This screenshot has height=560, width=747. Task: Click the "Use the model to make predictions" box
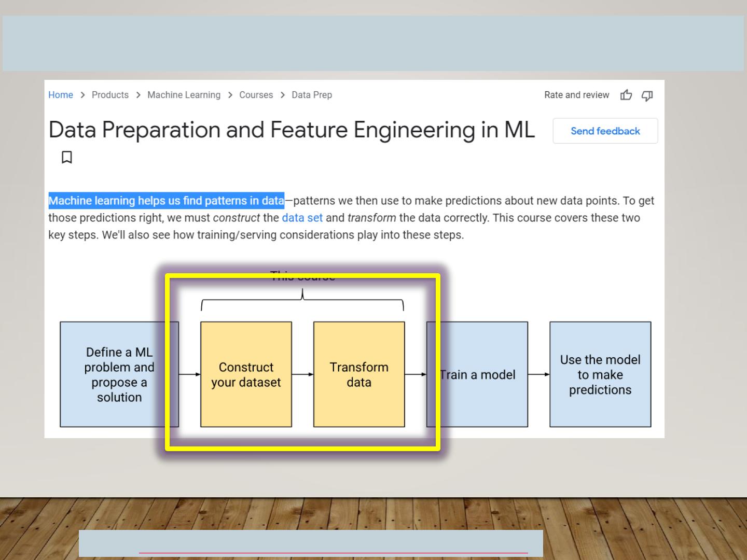pyautogui.click(x=600, y=374)
